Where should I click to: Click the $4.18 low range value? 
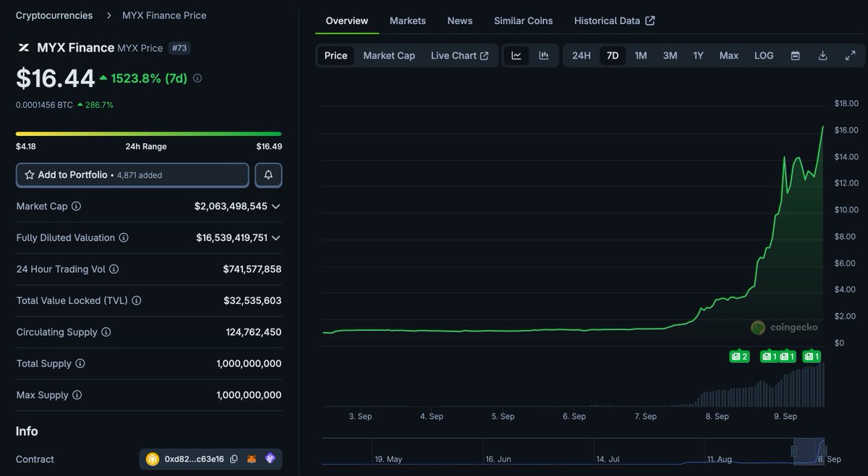pyautogui.click(x=26, y=147)
